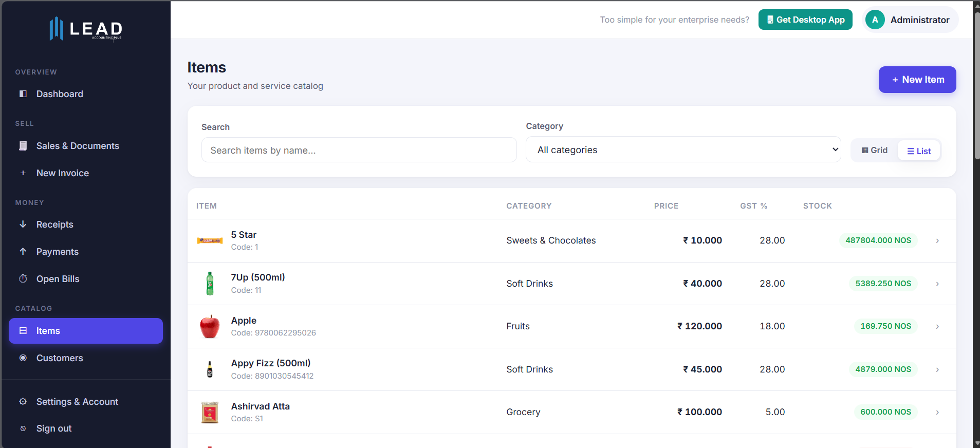
Task: Switch to Grid view
Action: 875,150
